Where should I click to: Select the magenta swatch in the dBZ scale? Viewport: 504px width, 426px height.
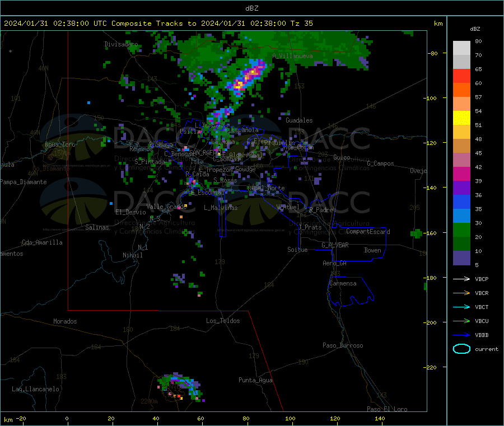pyautogui.click(x=461, y=174)
